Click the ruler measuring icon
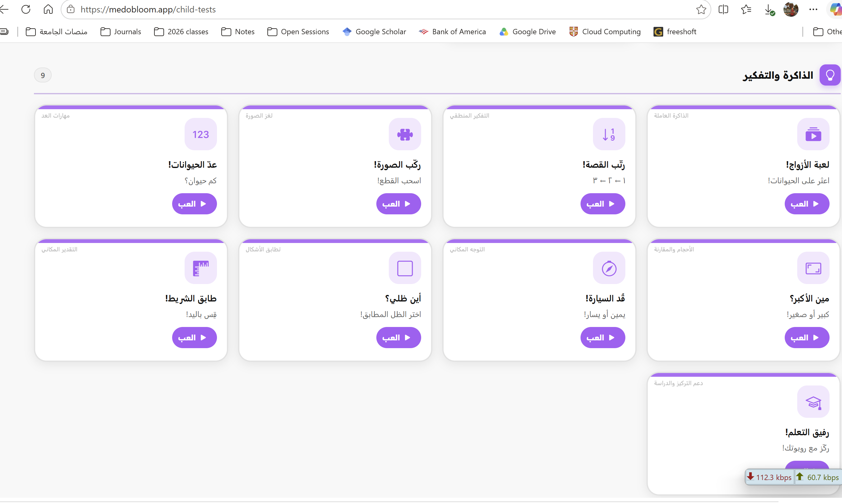Viewport: 842px width, 504px height. pyautogui.click(x=200, y=268)
